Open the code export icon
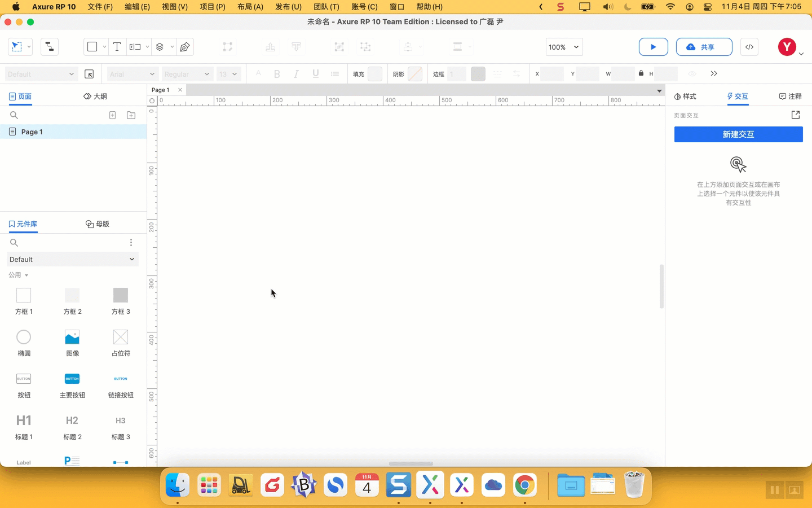This screenshot has height=508, width=812. pos(749,47)
